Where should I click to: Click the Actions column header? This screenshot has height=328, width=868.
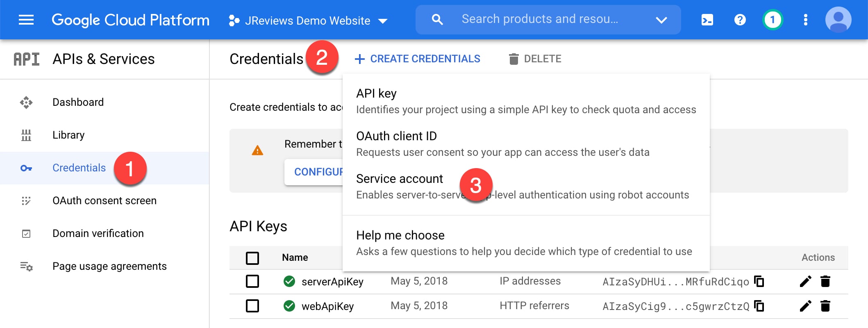tap(818, 257)
